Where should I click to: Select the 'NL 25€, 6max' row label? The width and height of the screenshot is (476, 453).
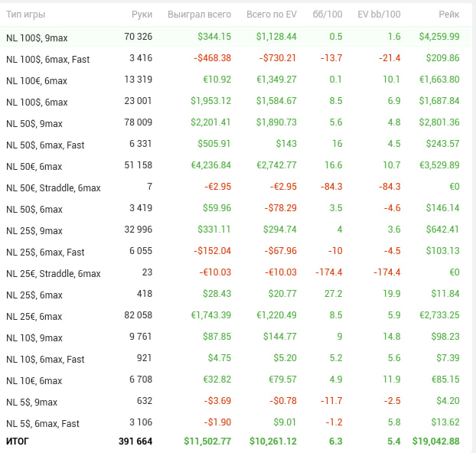34,316
